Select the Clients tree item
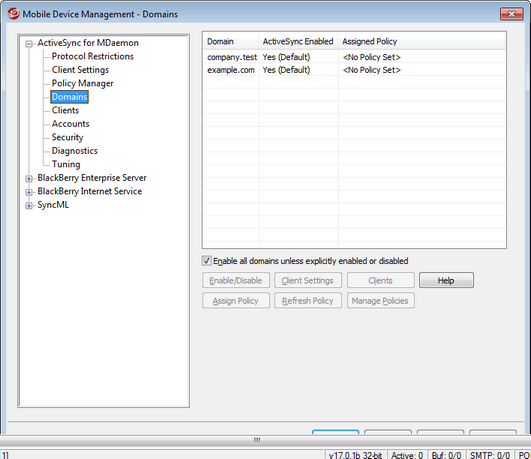This screenshot has height=459, width=531. pos(65,110)
